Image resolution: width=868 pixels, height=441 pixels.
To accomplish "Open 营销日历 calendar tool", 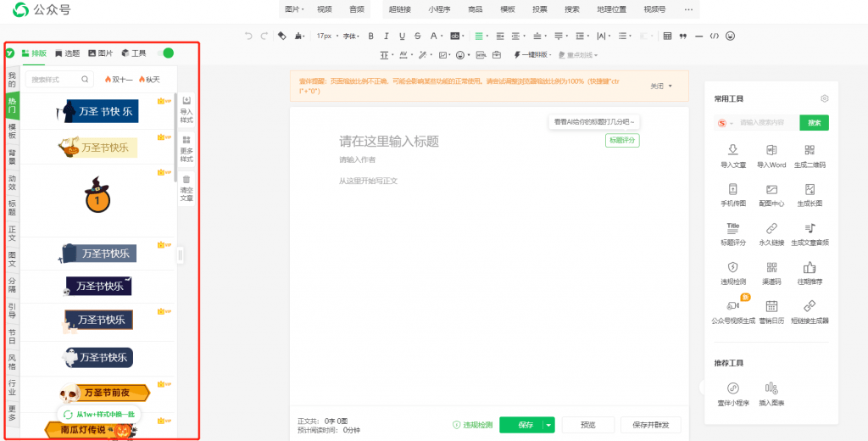I will pyautogui.click(x=771, y=311).
